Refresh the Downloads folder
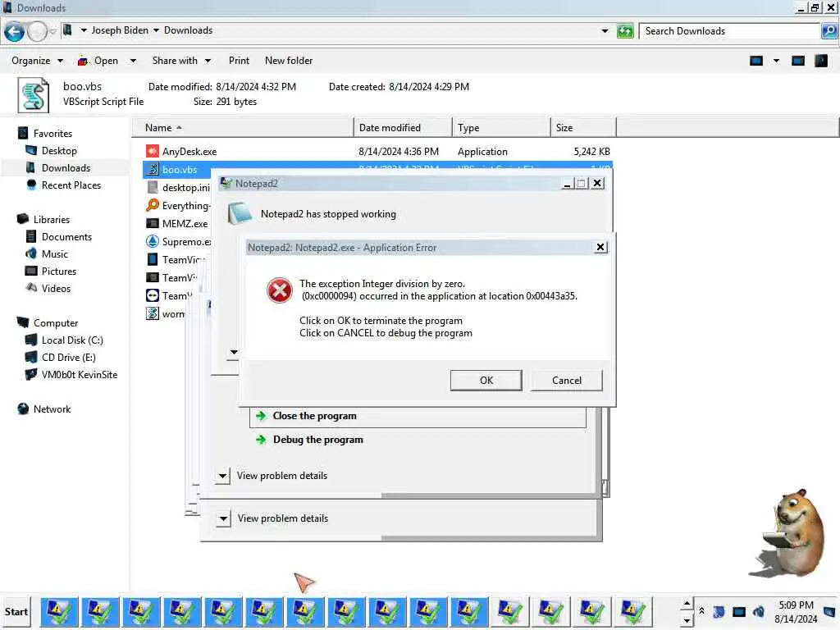Viewport: 840px width, 630px height. [624, 31]
